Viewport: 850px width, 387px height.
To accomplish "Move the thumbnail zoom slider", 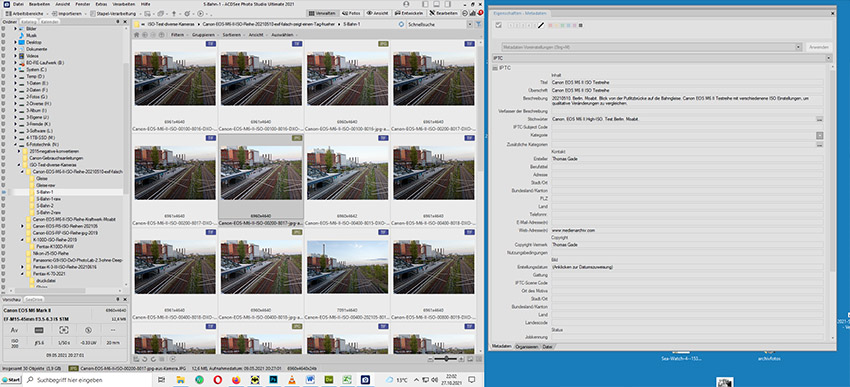I will [x=447, y=359].
